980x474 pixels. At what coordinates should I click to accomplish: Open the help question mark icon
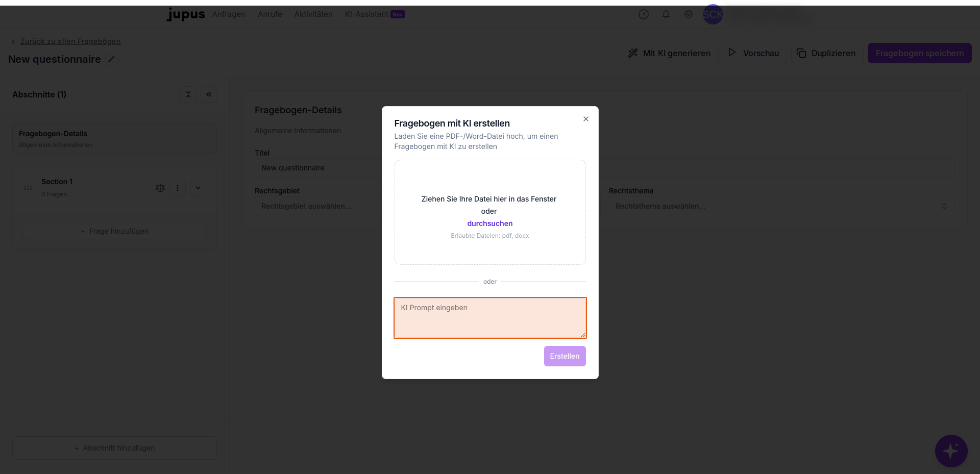643,14
